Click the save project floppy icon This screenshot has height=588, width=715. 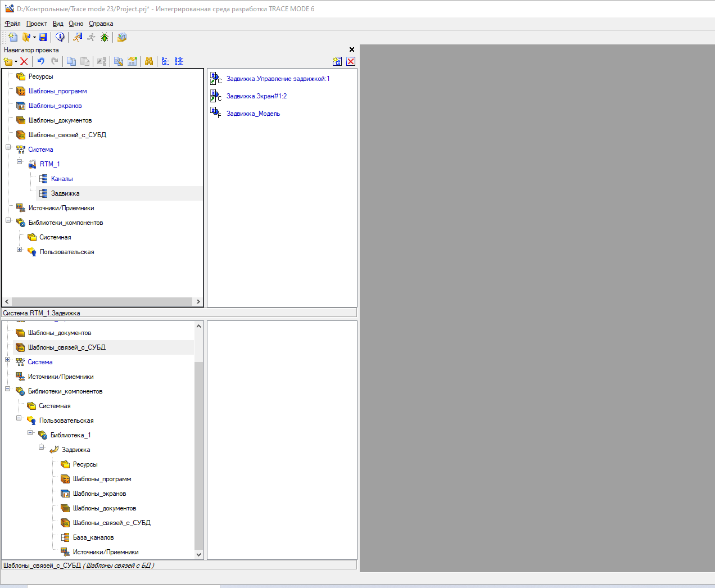click(43, 37)
